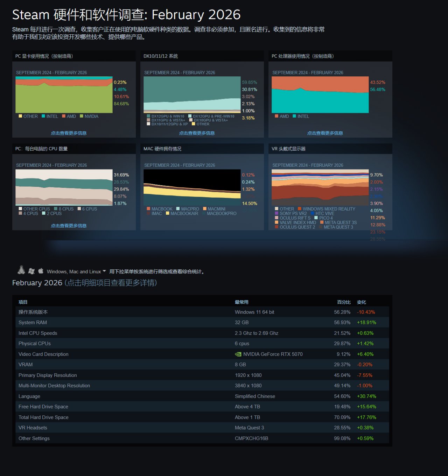The height and width of the screenshot is (476, 448).
Task: Click the dropdown arrow next to Linux
Action: click(x=104, y=271)
